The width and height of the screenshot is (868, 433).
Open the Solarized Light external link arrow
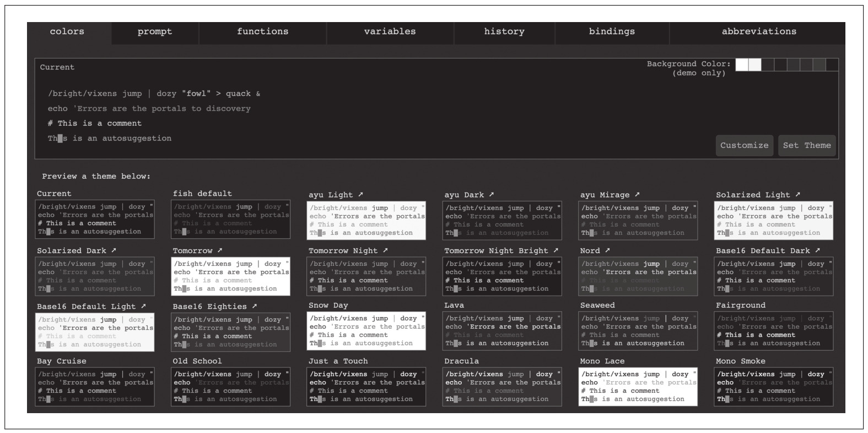coord(797,195)
